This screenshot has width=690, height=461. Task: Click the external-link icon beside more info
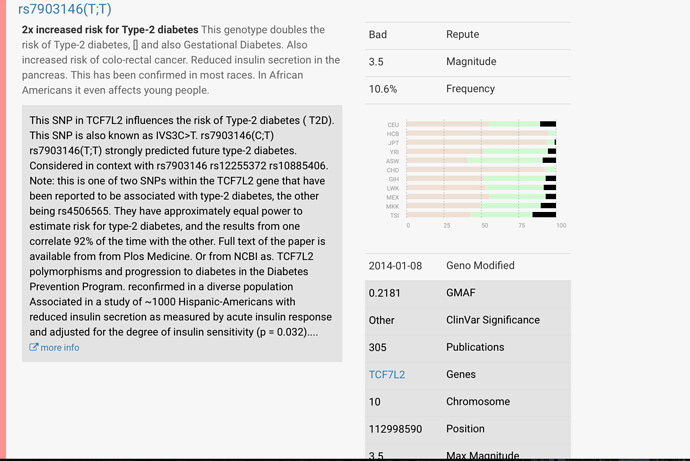point(33,347)
